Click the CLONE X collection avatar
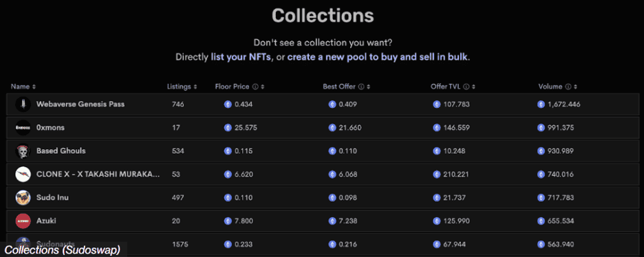Viewport: 644px width, 257px height. click(x=23, y=175)
